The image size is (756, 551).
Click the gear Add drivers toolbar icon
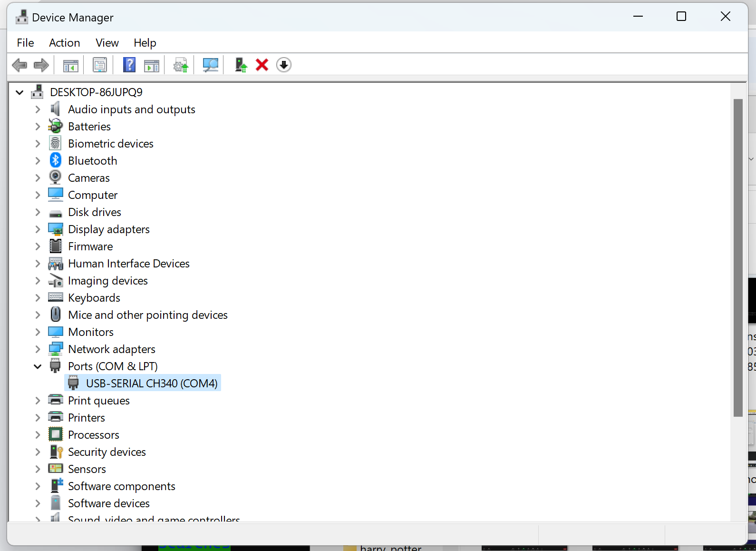point(181,65)
